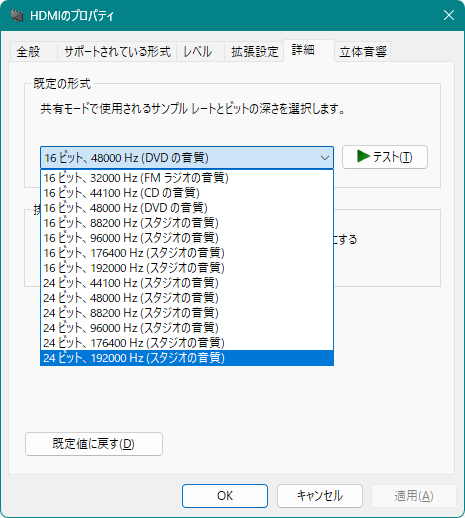Open the サポートされている形式 tab
The image size is (465, 518).
click(117, 52)
